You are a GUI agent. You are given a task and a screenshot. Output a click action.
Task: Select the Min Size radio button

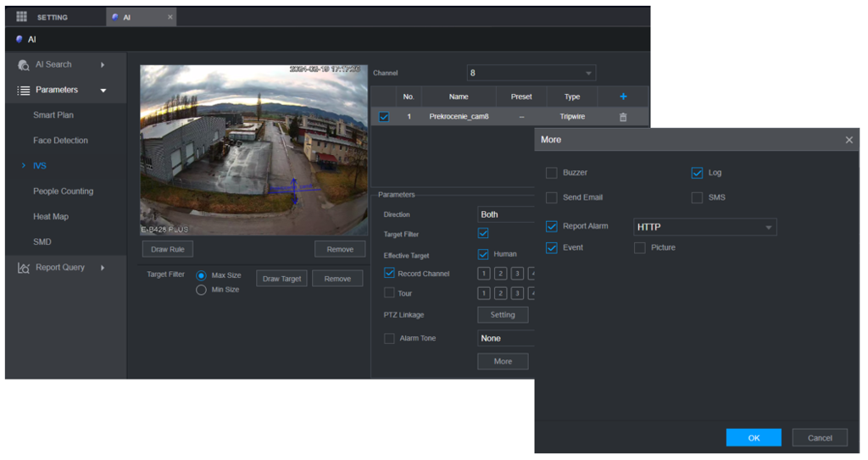pos(202,290)
